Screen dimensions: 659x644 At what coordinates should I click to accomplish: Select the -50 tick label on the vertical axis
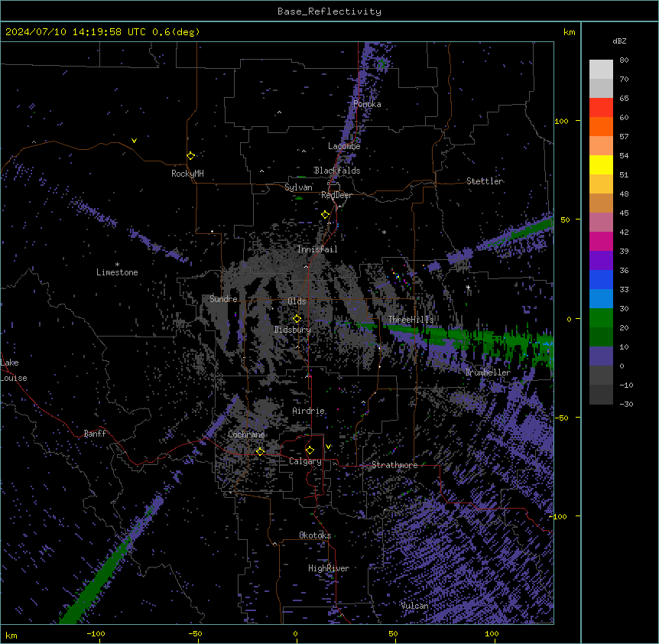click(561, 418)
